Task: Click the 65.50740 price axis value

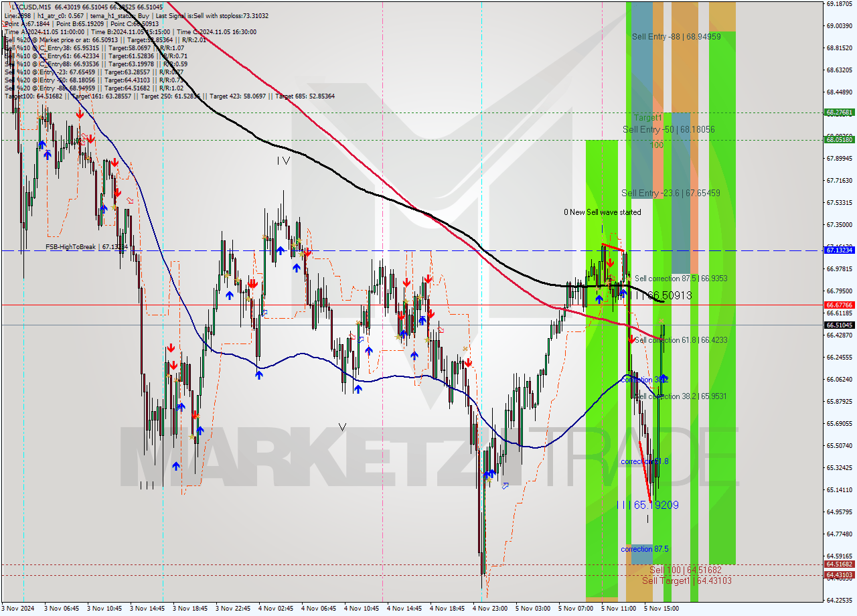Action: [839, 445]
